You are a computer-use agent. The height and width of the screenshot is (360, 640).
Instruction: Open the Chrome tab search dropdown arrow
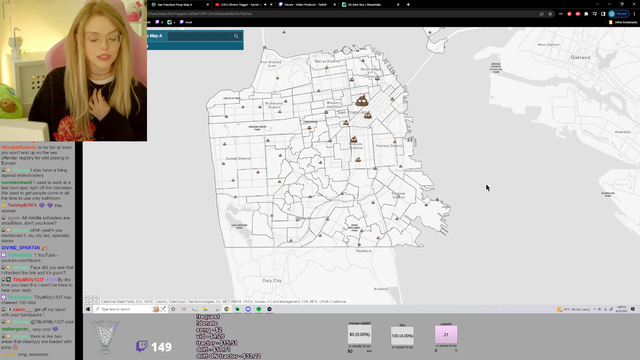(597, 4)
